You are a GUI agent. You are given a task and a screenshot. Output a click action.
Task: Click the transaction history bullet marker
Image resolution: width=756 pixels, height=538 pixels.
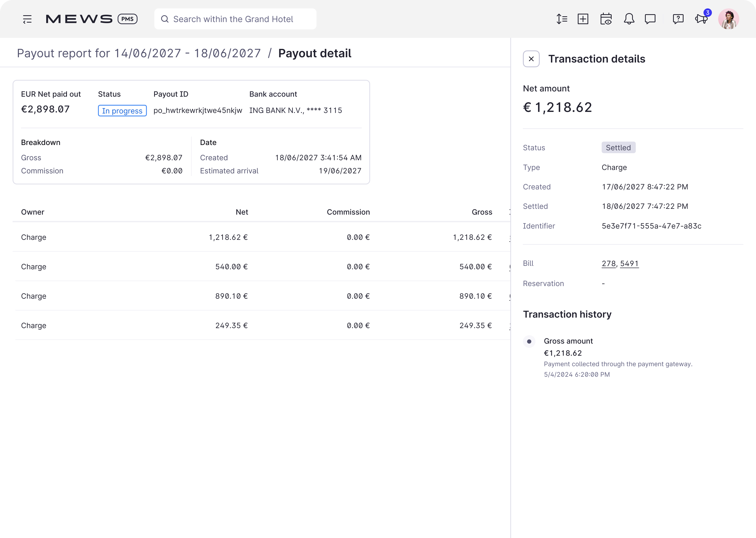[x=529, y=342]
